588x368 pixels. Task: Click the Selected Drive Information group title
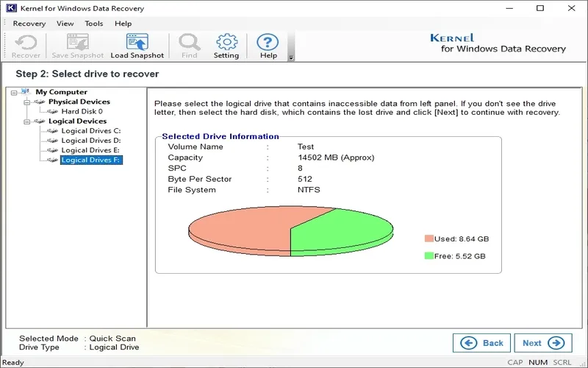pos(220,136)
